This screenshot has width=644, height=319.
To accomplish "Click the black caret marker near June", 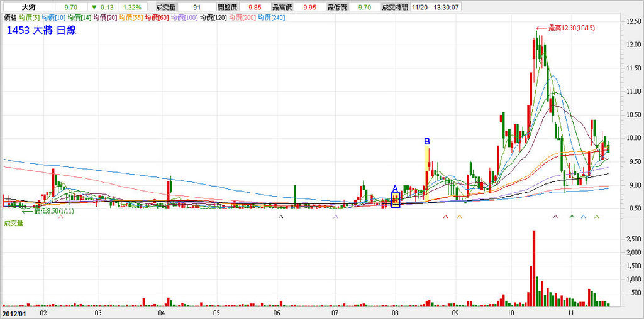I will (x=281, y=216).
